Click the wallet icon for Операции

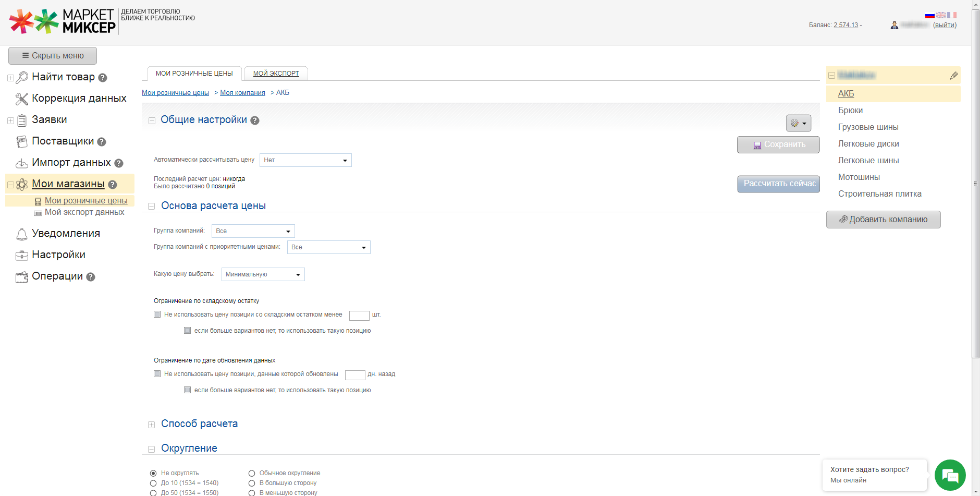[22, 277]
